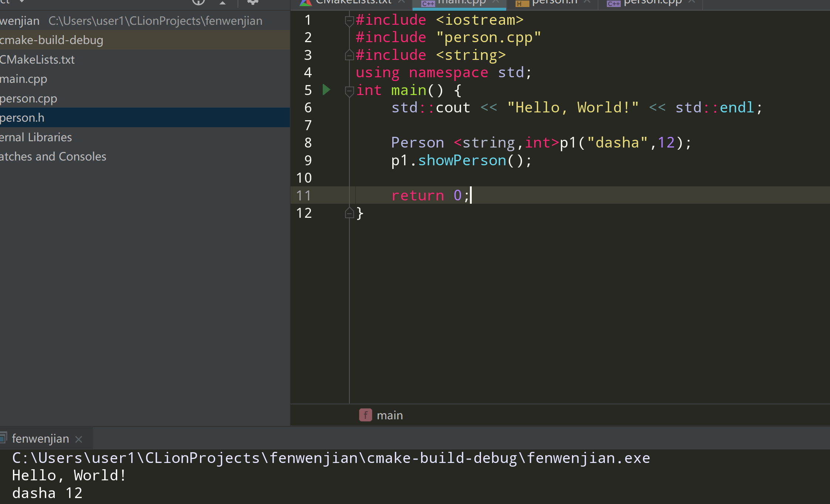830x504 pixels.
Task: Collapse the main function fold marker
Action: coord(349,91)
